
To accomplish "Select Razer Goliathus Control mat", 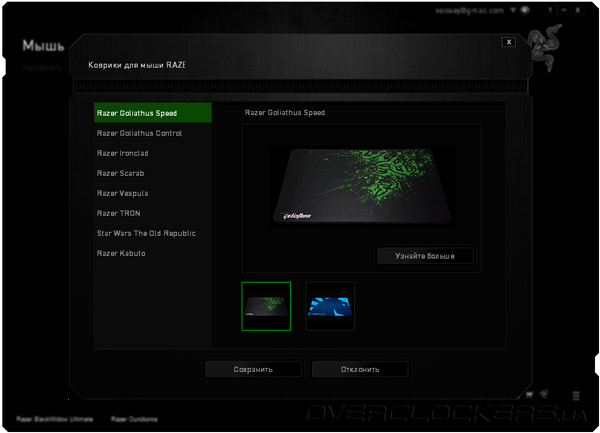I will (153, 133).
